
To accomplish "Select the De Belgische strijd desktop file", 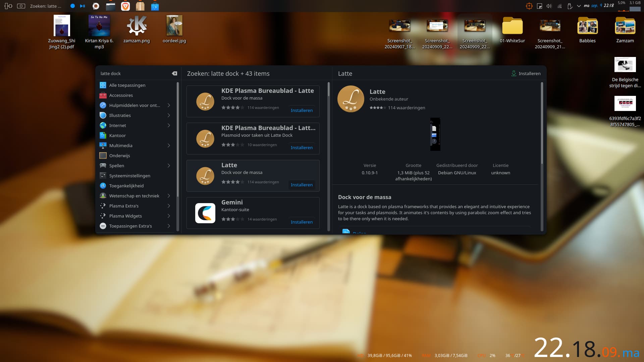I will pyautogui.click(x=625, y=73).
